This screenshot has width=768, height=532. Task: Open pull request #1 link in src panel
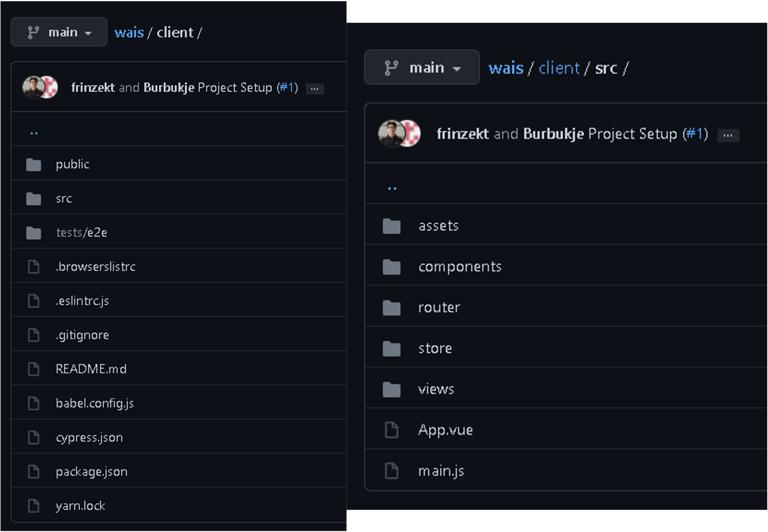(695, 134)
